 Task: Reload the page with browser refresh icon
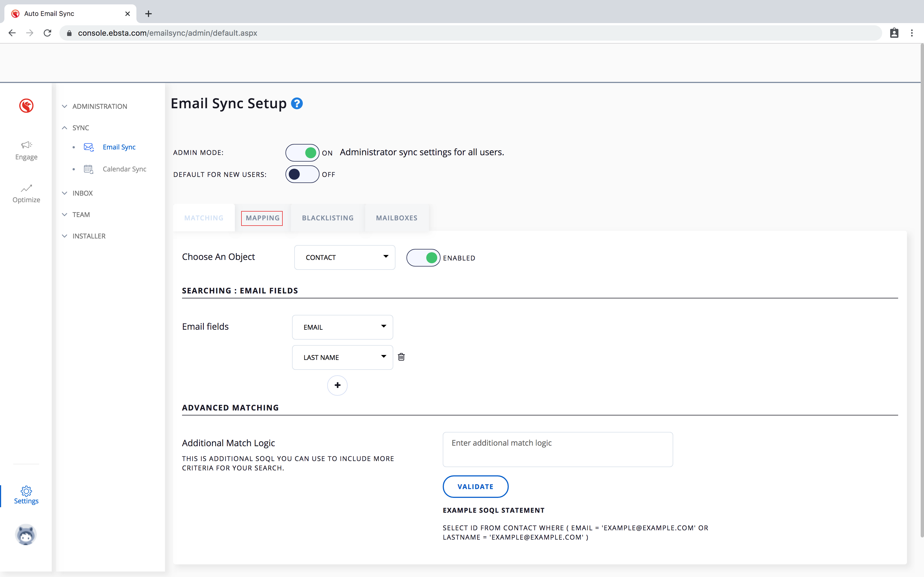tap(47, 33)
